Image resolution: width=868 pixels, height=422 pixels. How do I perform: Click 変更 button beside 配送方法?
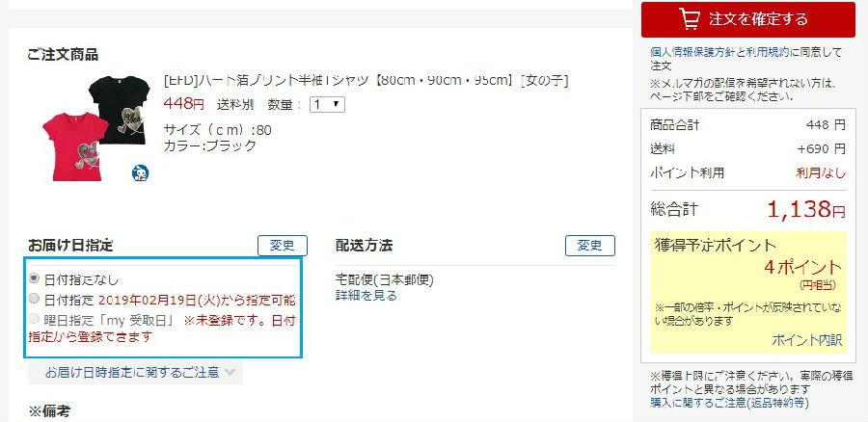click(590, 246)
